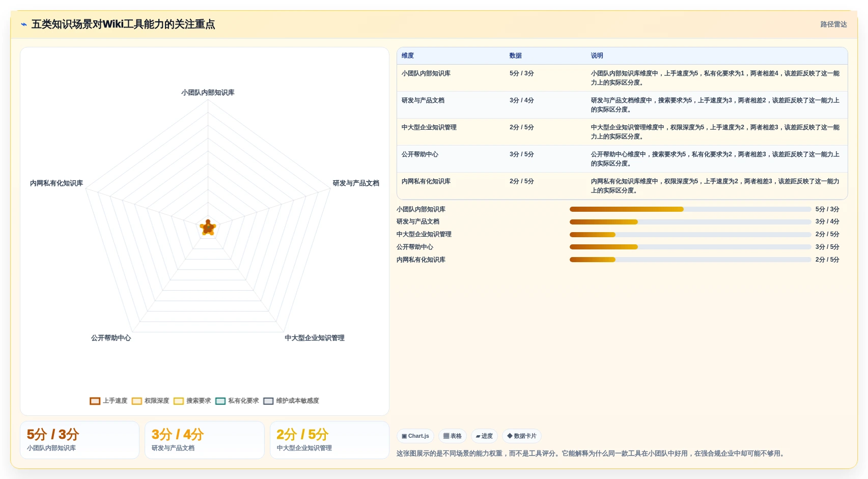The height and width of the screenshot is (479, 868).
Task: Click radar axis label 小团队内部知识库
Action: (208, 93)
